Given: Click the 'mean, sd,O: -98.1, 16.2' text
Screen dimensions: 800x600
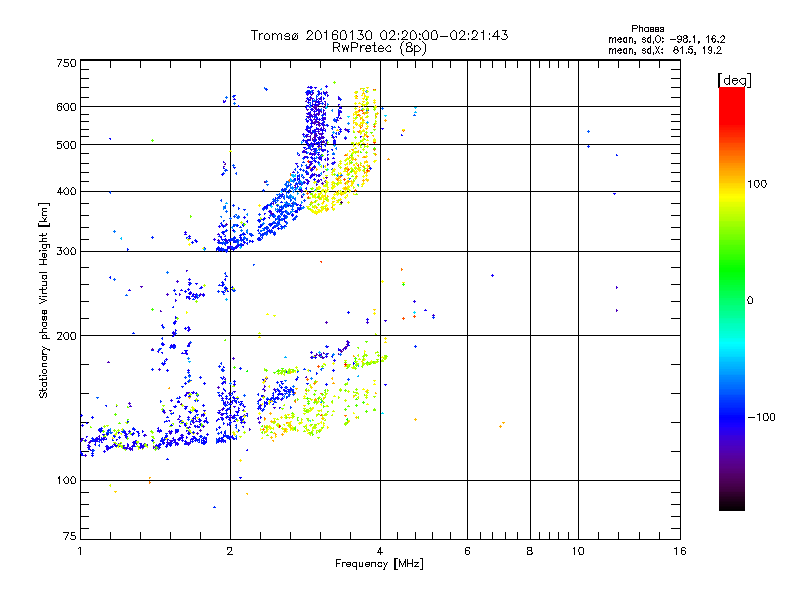Looking at the screenshot, I should pos(666,39).
